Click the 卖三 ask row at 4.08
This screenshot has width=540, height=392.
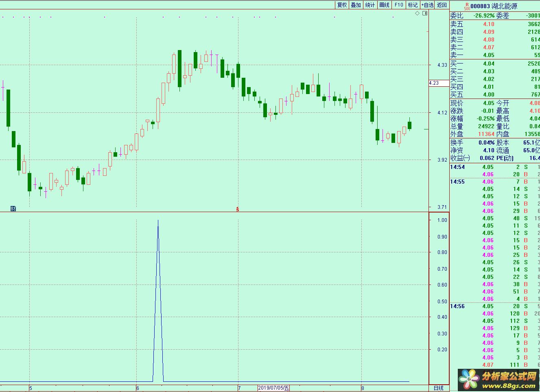(495, 39)
